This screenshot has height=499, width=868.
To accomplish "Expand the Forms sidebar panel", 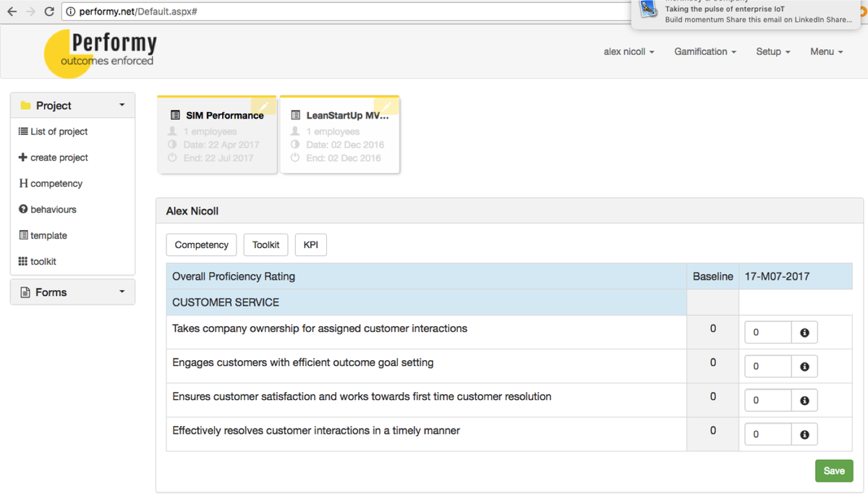I will 72,292.
